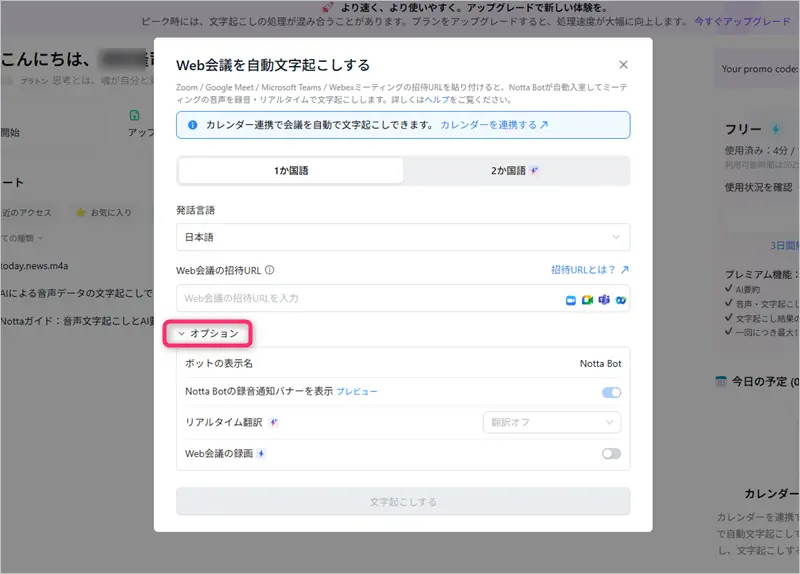Close the Web会議 transcription dialog
Viewport: 800px width, 574px height.
pos(623,65)
